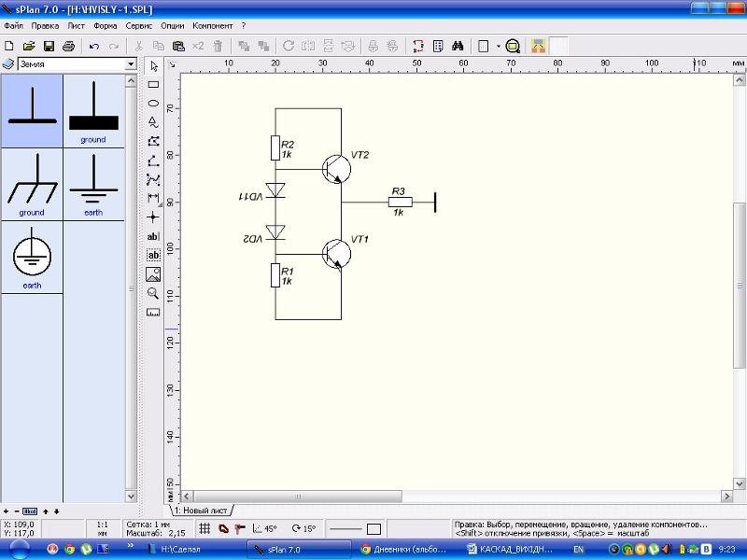Select the insert image tool
This screenshot has width=747, height=560.
coord(153,274)
